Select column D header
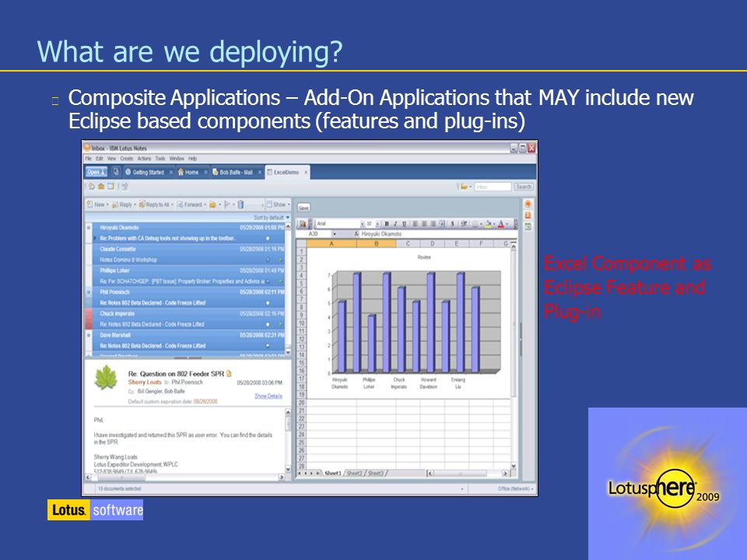This screenshot has height=560, width=747. click(433, 243)
